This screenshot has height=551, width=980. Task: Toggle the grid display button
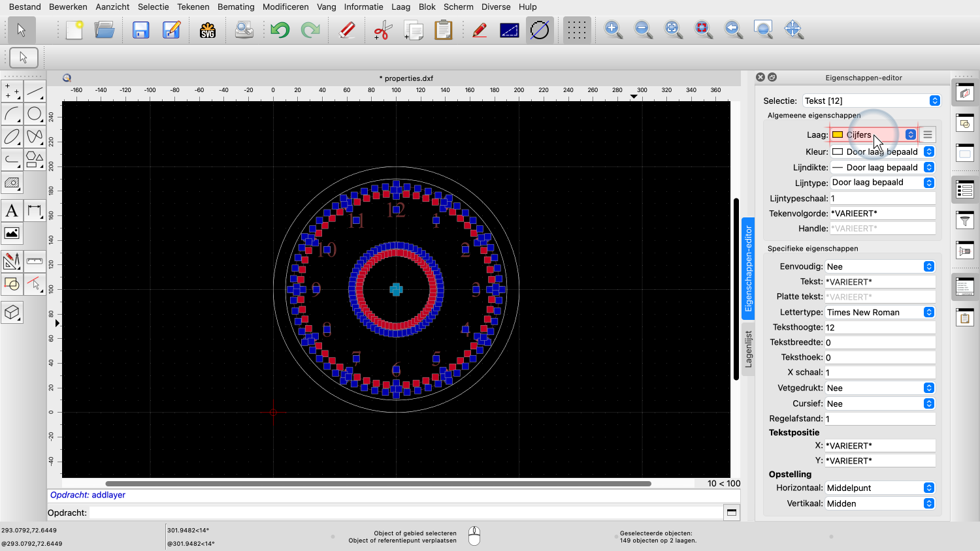pyautogui.click(x=576, y=30)
